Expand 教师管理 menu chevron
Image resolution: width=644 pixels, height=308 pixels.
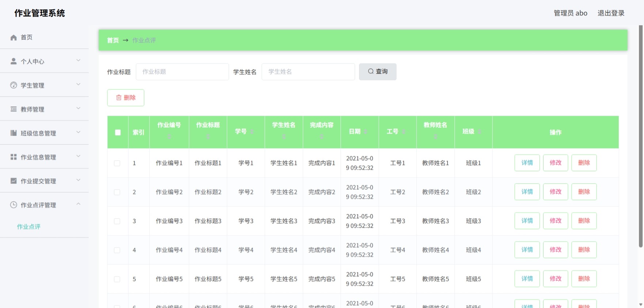(78, 108)
